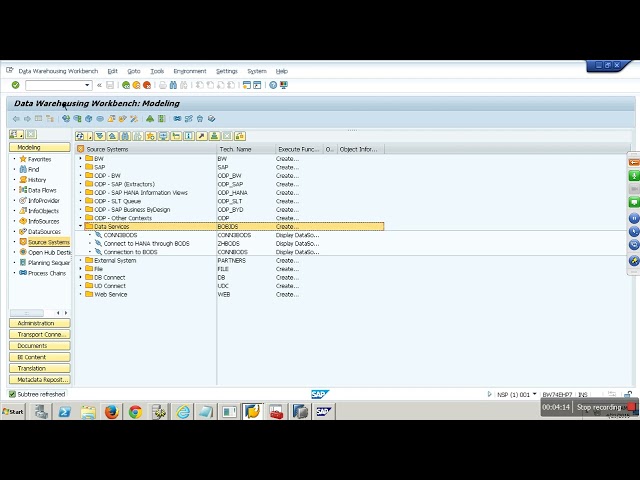
Task: Click the Chrome icon in the Windows taskbar
Action: [x=135, y=411]
